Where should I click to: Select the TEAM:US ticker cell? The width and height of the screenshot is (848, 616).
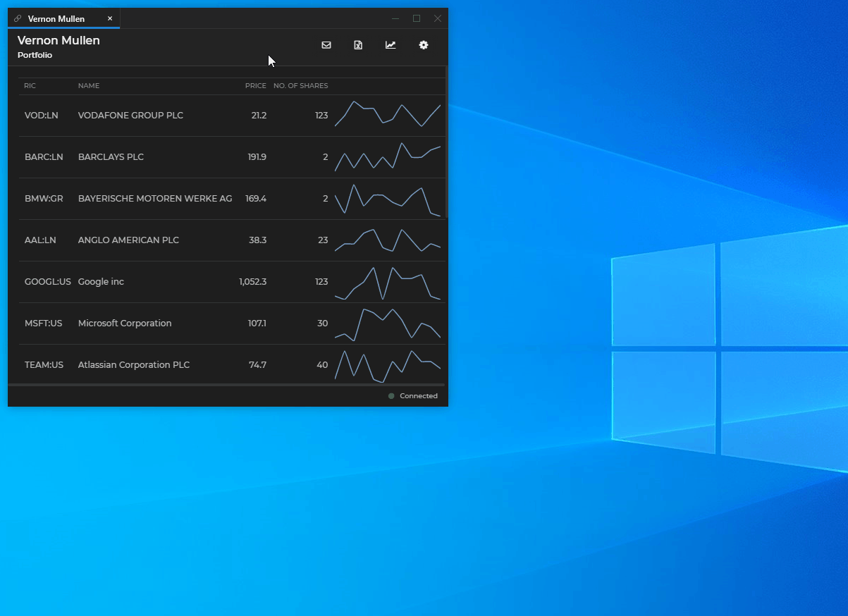pos(44,365)
